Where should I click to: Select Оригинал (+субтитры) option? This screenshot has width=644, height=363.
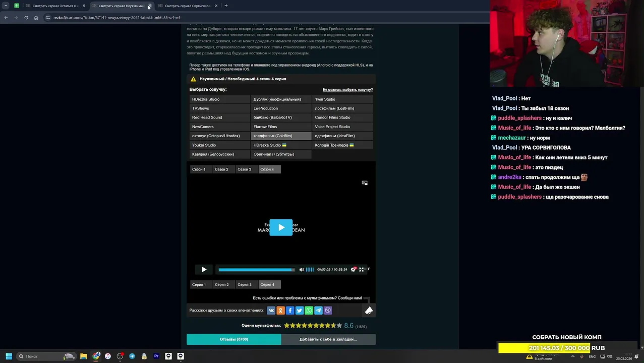coord(281,154)
